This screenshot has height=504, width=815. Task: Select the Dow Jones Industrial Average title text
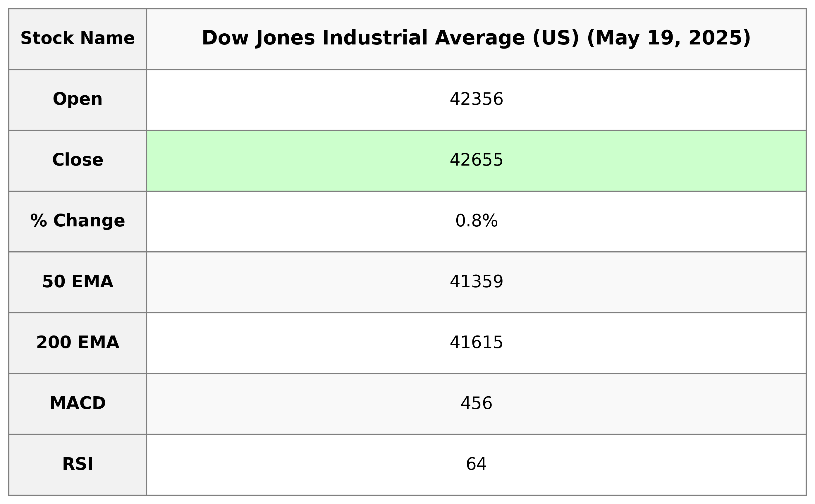363,38
